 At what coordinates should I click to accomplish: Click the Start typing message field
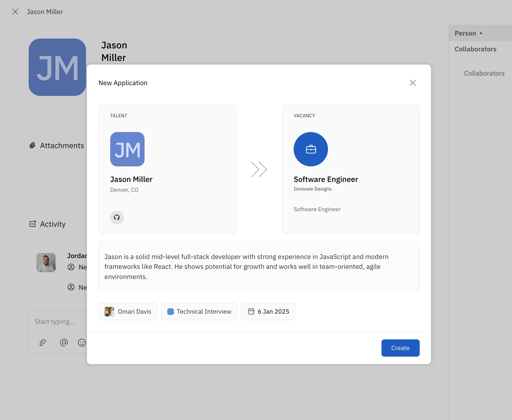point(55,321)
